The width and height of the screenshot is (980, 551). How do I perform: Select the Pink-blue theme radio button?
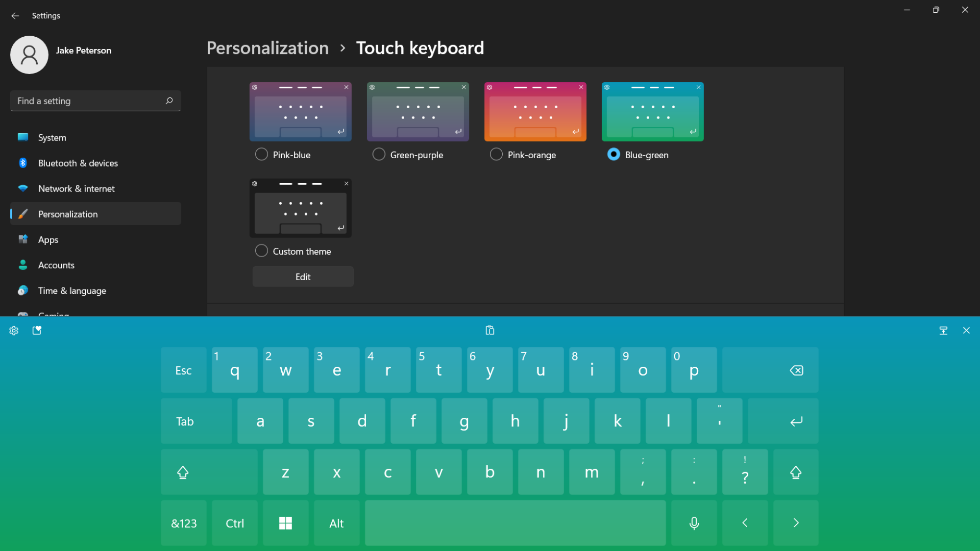pos(262,154)
